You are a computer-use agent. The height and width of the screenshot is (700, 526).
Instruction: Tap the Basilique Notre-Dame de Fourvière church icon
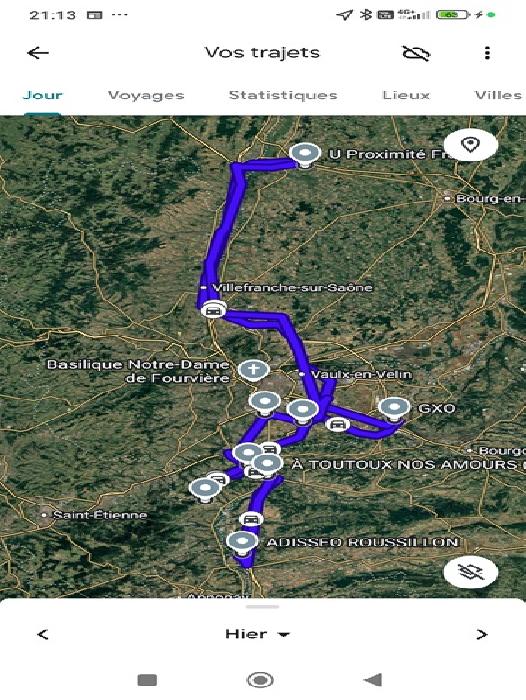point(253,370)
